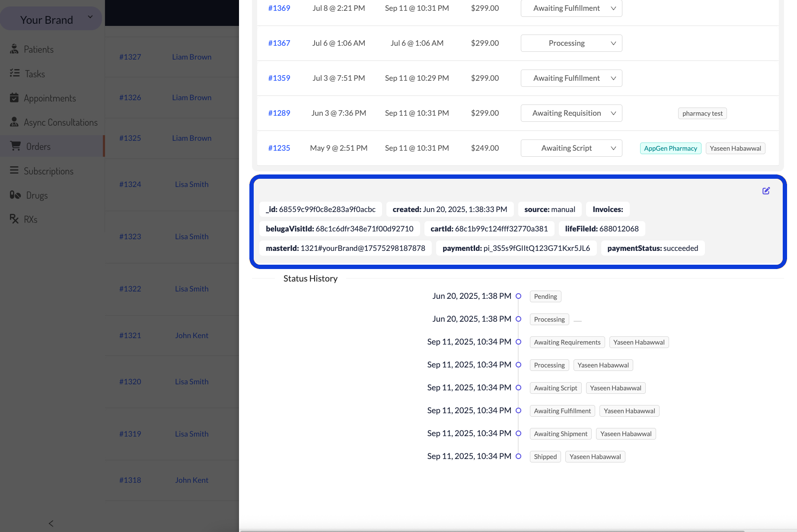Click the pharmacy test tag

[702, 114]
